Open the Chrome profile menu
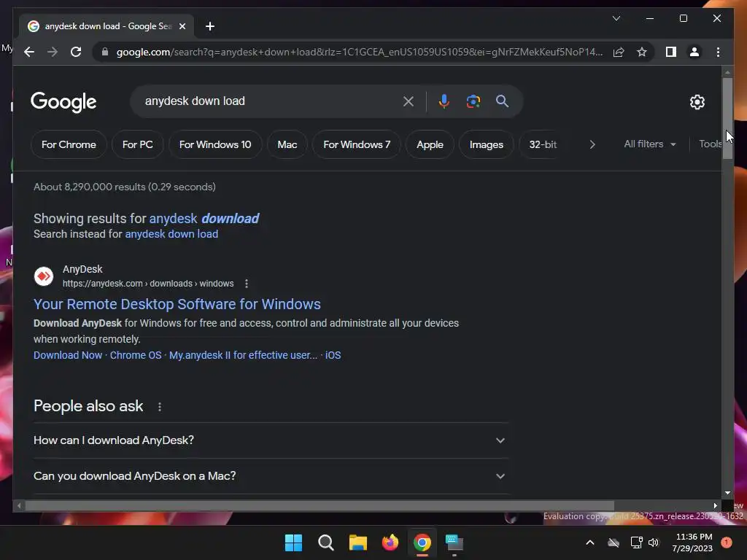The width and height of the screenshot is (747, 560). pyautogui.click(x=694, y=52)
